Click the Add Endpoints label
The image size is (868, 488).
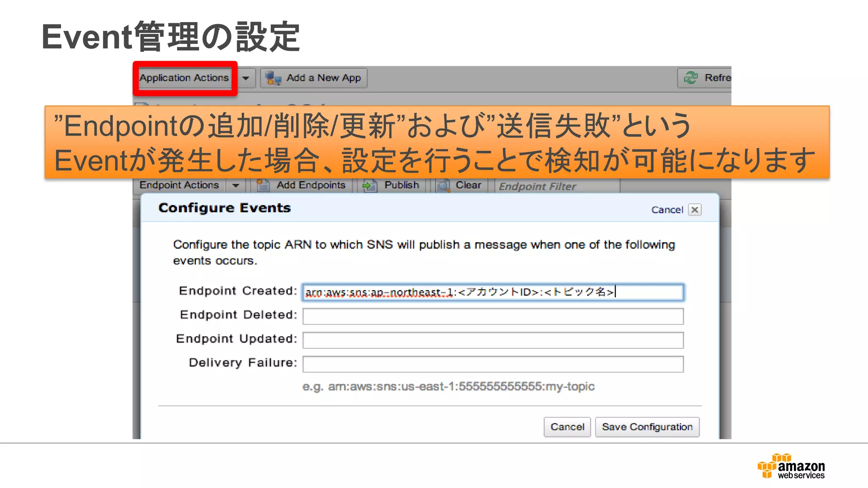click(311, 185)
